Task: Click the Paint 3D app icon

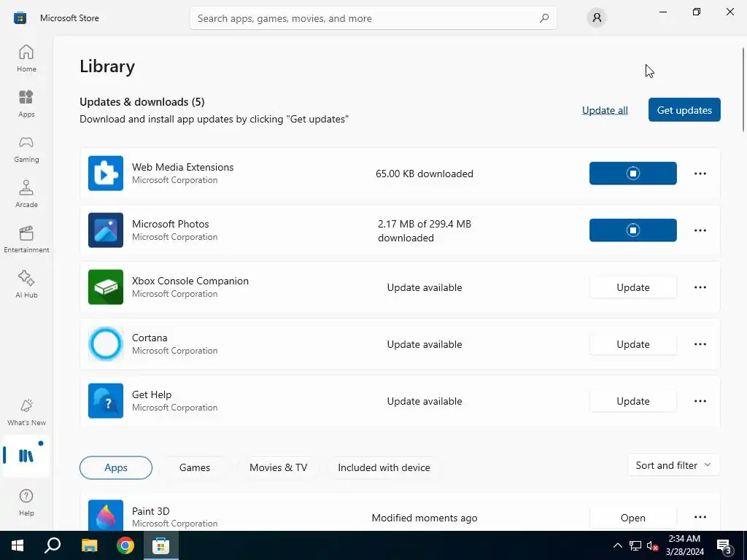Action: point(106,516)
